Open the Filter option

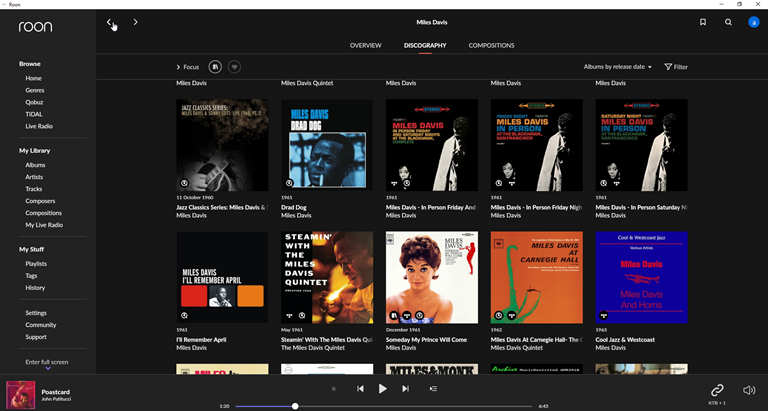point(676,67)
